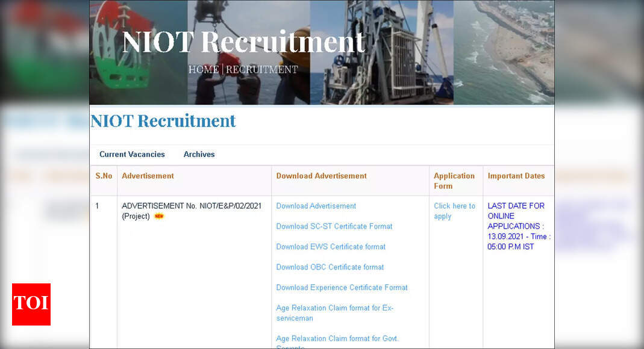
Task: Download the EWS Certificate format
Action: tap(331, 247)
